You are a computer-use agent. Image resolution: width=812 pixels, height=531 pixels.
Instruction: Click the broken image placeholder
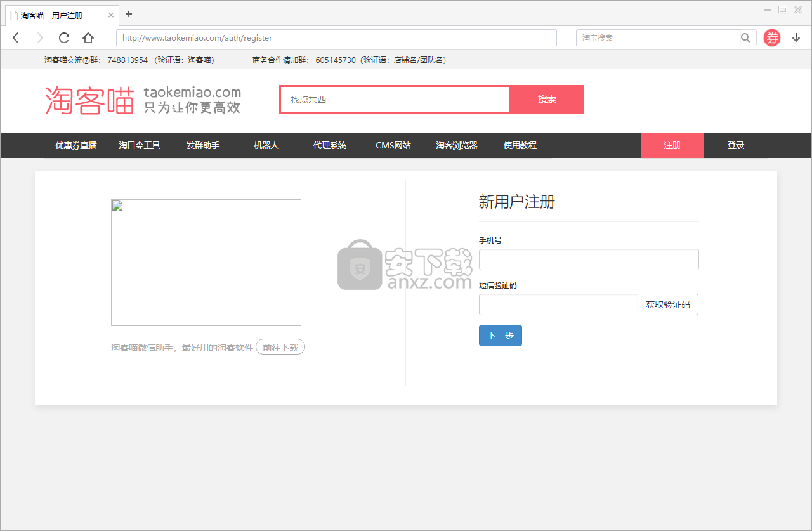click(x=206, y=263)
